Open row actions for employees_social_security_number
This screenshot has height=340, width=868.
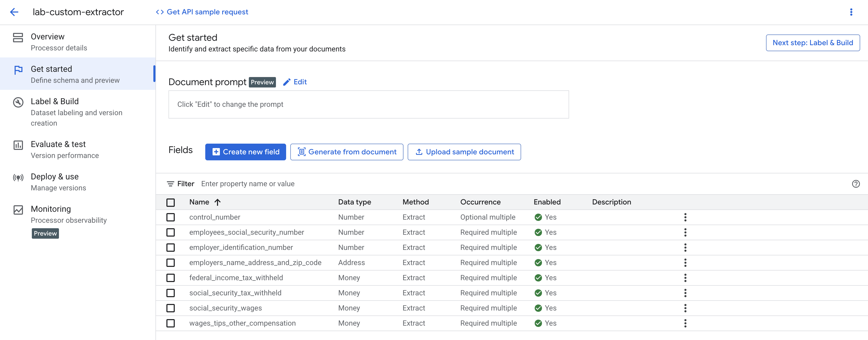coord(685,232)
